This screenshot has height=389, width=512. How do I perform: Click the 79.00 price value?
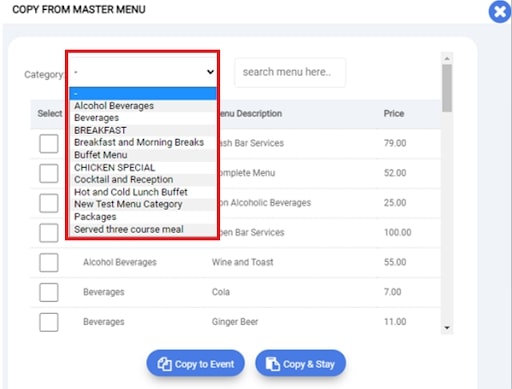click(395, 143)
